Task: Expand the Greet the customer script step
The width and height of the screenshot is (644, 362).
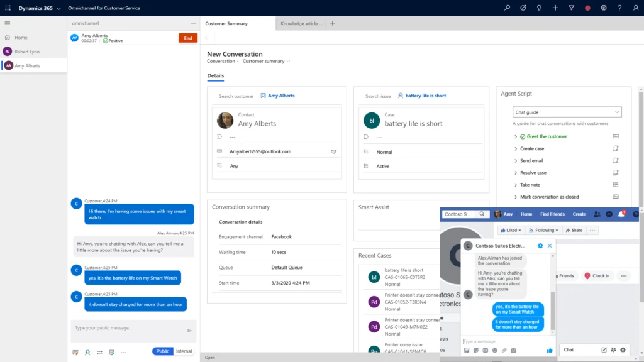Action: (545, 136)
